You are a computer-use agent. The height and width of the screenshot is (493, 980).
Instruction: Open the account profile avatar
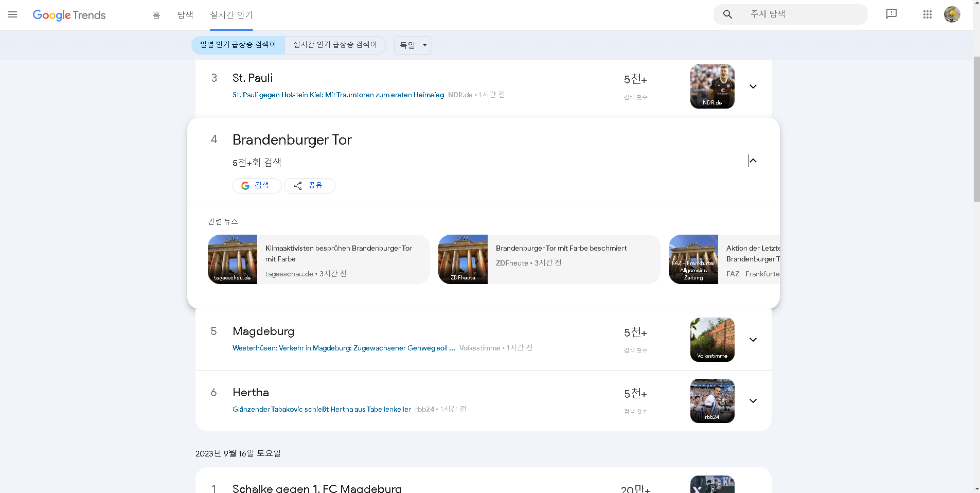952,14
